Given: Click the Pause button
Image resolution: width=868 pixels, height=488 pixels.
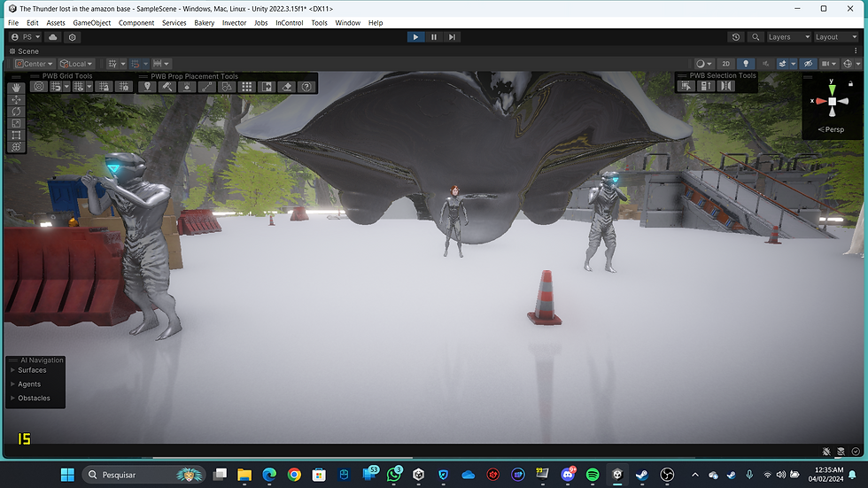Looking at the screenshot, I should 434,37.
